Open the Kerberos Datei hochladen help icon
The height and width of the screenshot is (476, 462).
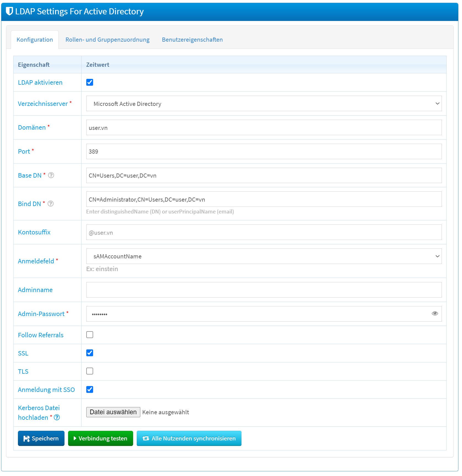[x=57, y=418]
